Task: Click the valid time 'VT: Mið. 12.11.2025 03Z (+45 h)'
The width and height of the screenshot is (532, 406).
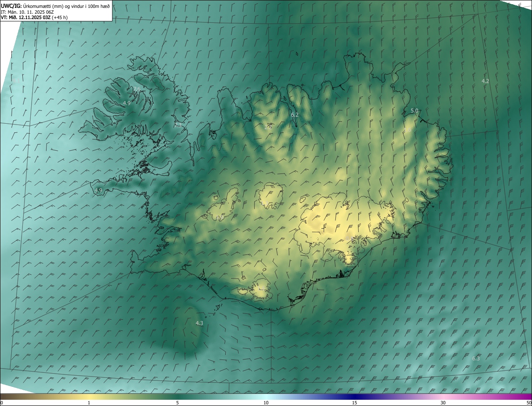Action: pos(34,17)
